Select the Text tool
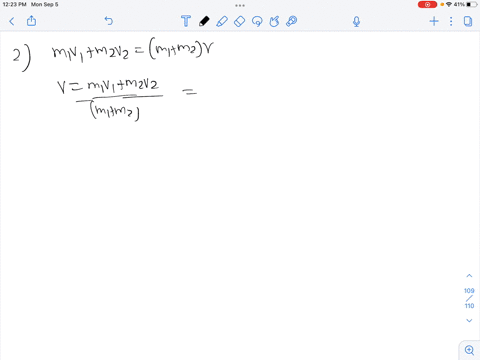Viewport: 480px width, 360px height. [186, 21]
